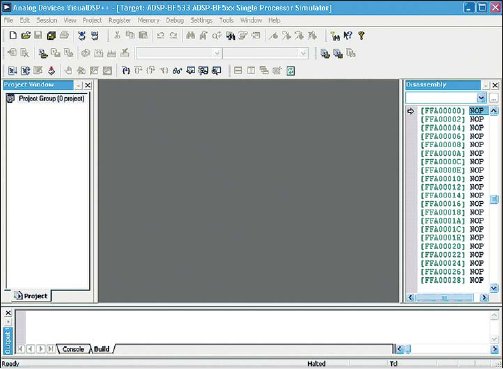The image size is (503, 369).
Task: Open the Debug menu
Action: tap(175, 20)
